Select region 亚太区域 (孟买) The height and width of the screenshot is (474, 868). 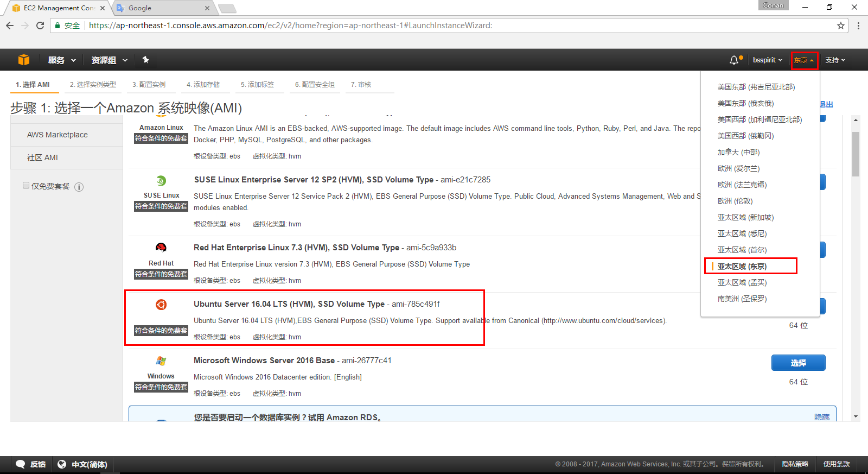742,282
